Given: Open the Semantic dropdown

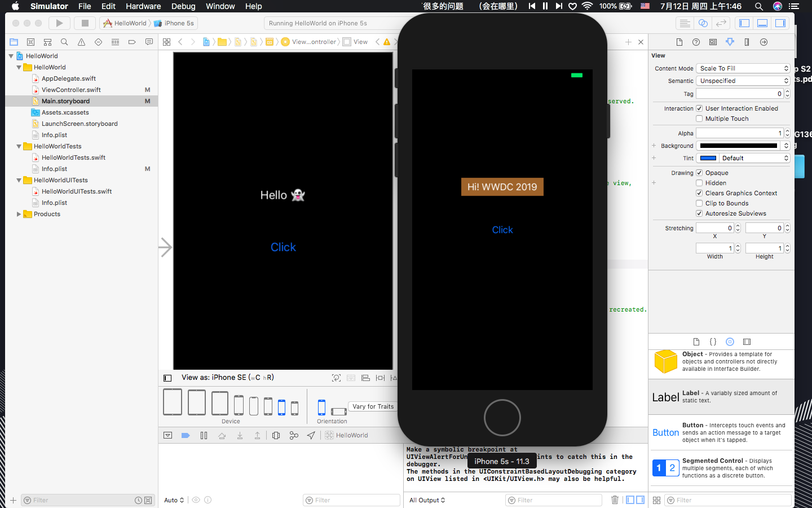Looking at the screenshot, I should pos(743,81).
